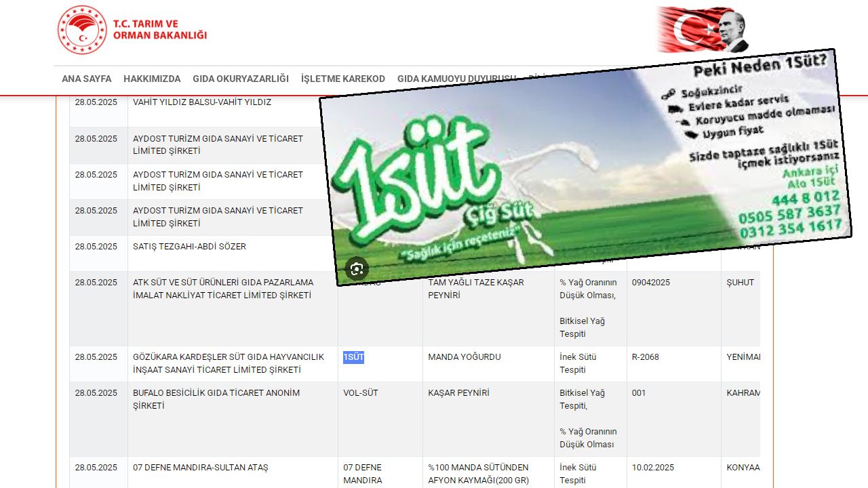Image resolution: width=868 pixels, height=488 pixels.
Task: Click the Atatürk and Turkish flag image
Action: pos(703,30)
